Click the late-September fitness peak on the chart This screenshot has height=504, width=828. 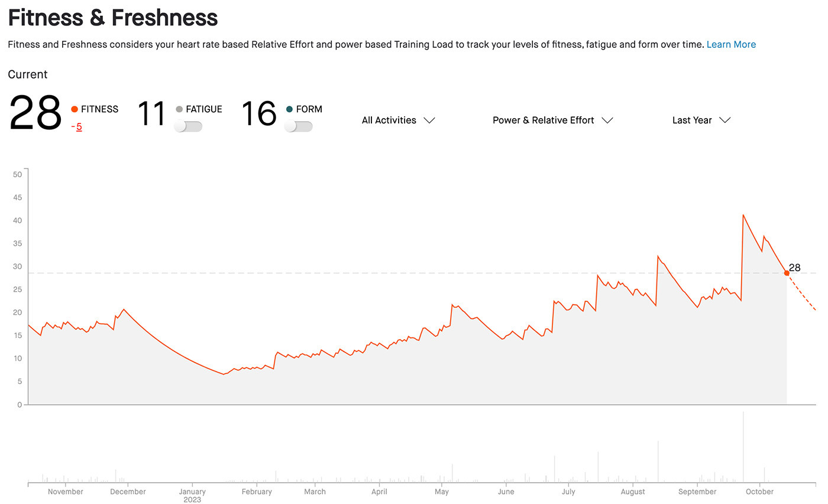(x=743, y=215)
